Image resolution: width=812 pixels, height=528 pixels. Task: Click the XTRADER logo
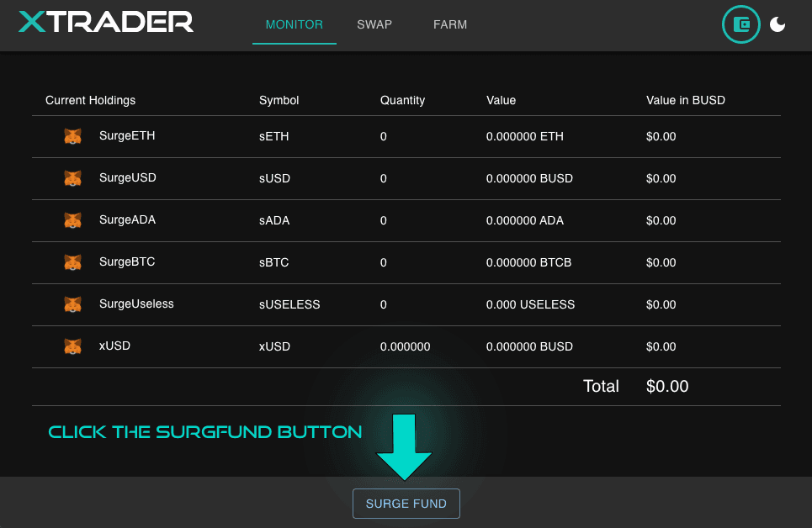106,22
